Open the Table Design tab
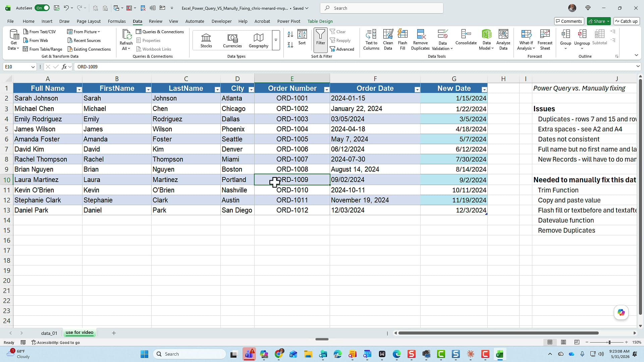The image size is (644, 362). point(320,21)
